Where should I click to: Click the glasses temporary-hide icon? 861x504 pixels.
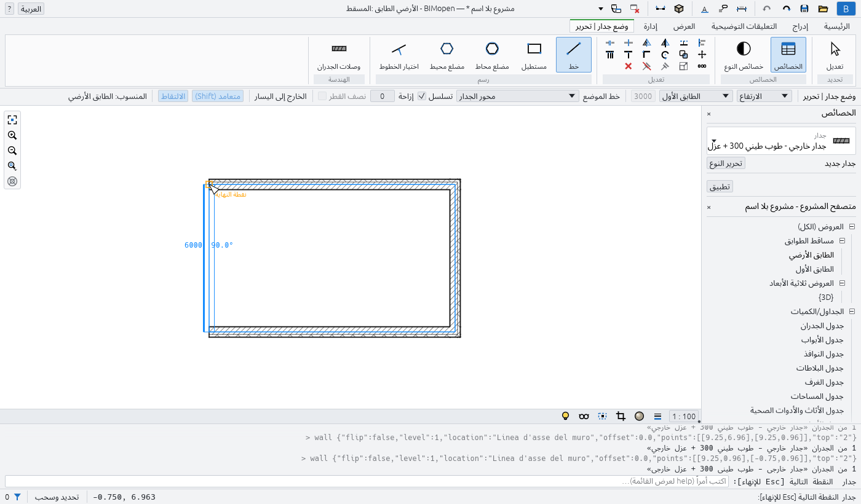tap(584, 416)
